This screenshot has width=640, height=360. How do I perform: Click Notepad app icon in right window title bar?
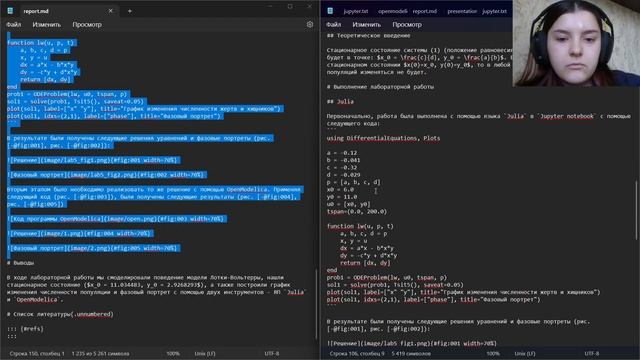pos(330,11)
